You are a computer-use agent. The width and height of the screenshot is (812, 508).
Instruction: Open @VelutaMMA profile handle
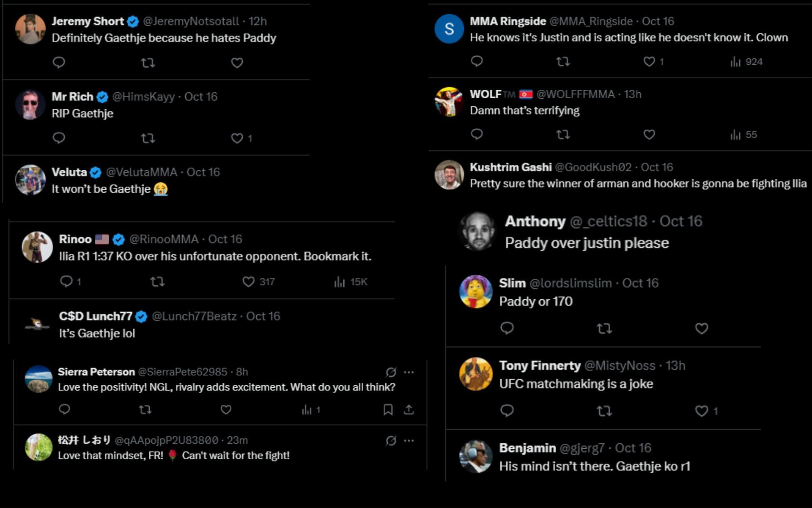coord(141,172)
